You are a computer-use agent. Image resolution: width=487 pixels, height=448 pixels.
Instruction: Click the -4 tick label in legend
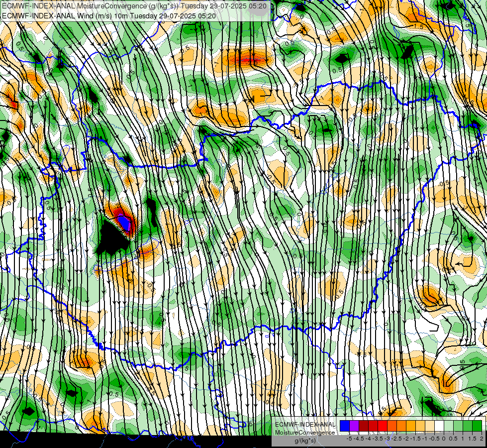368,439
